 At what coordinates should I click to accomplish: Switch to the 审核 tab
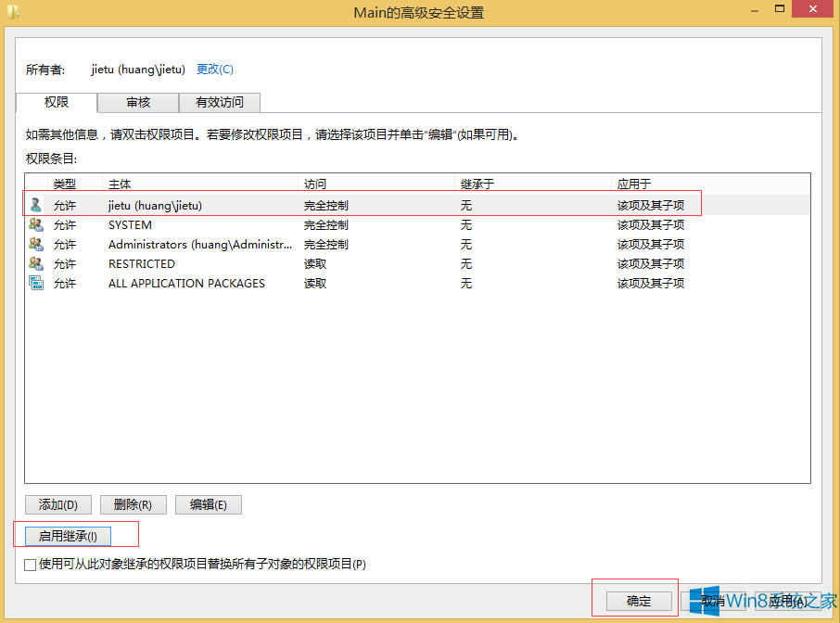pyautogui.click(x=137, y=103)
